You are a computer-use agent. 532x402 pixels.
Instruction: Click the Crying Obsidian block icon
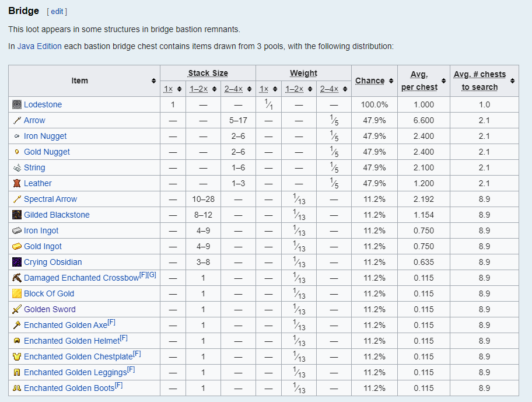tap(17, 262)
